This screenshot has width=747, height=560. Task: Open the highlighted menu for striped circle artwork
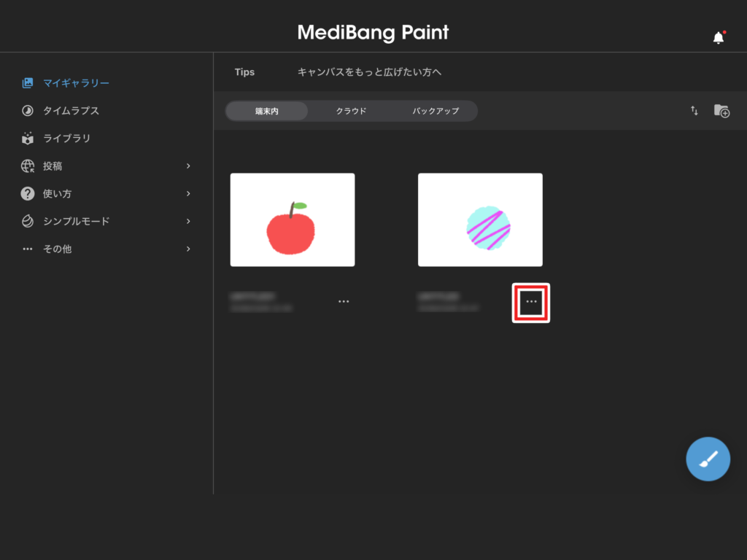(x=531, y=302)
